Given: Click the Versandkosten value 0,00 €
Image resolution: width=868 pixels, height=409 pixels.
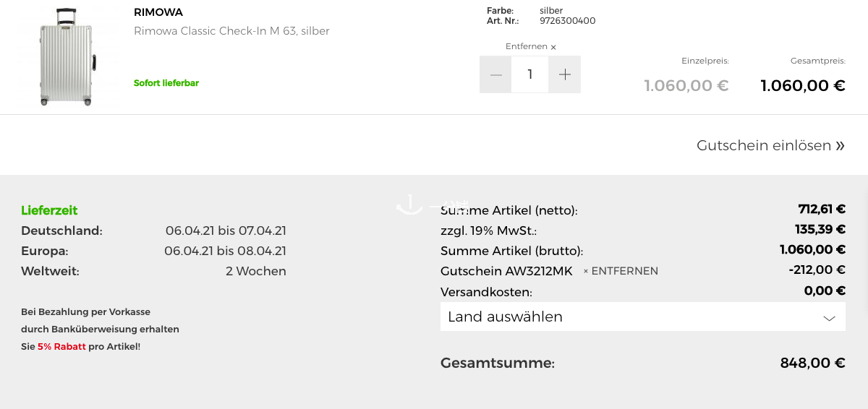Looking at the screenshot, I should click(825, 290).
